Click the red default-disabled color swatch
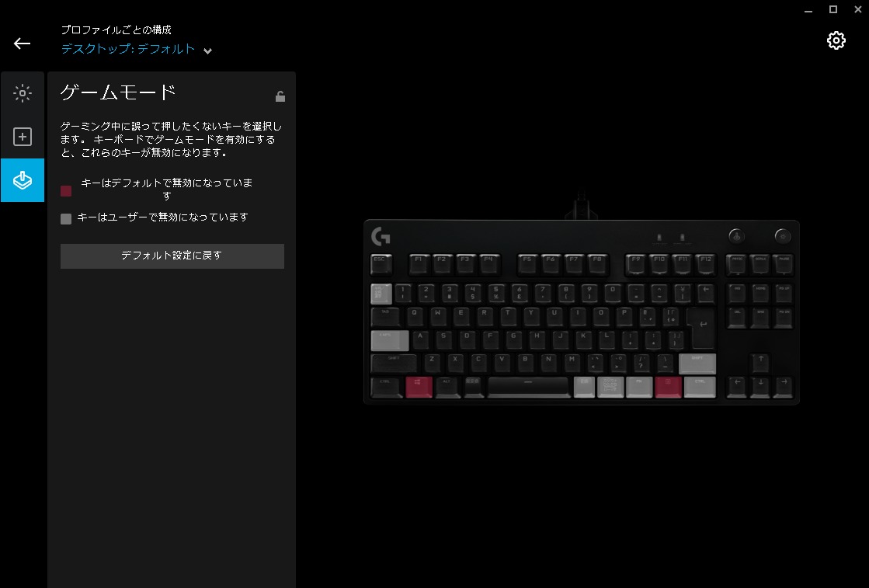869x588 pixels. click(66, 191)
